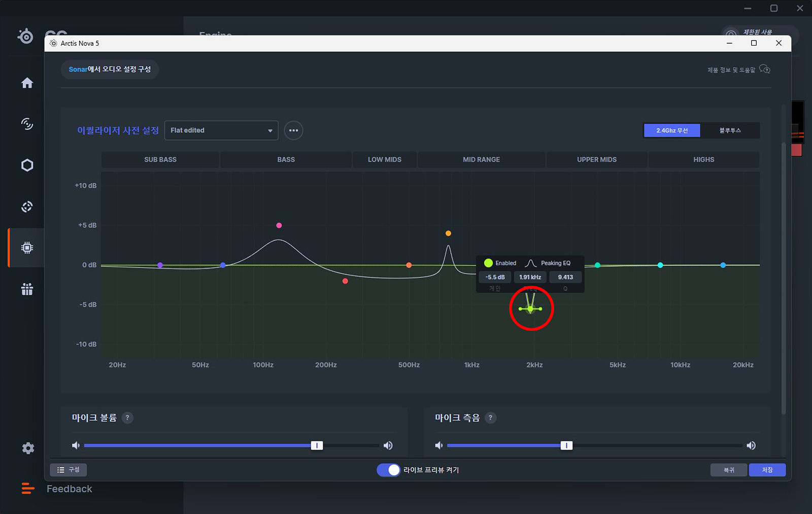
Task: Toggle the live preview switch
Action: [x=389, y=470]
